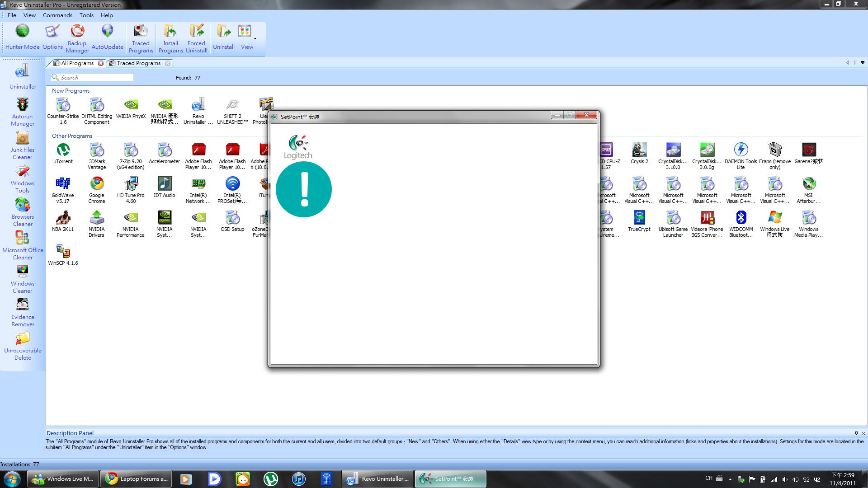
Task: Select NBA 2K11 program
Action: [x=63, y=221]
